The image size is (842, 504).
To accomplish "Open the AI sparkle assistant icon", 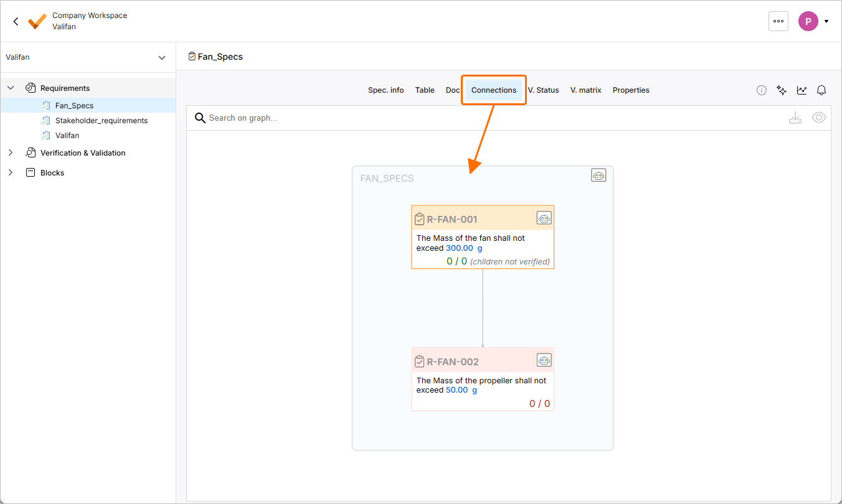I will (782, 90).
